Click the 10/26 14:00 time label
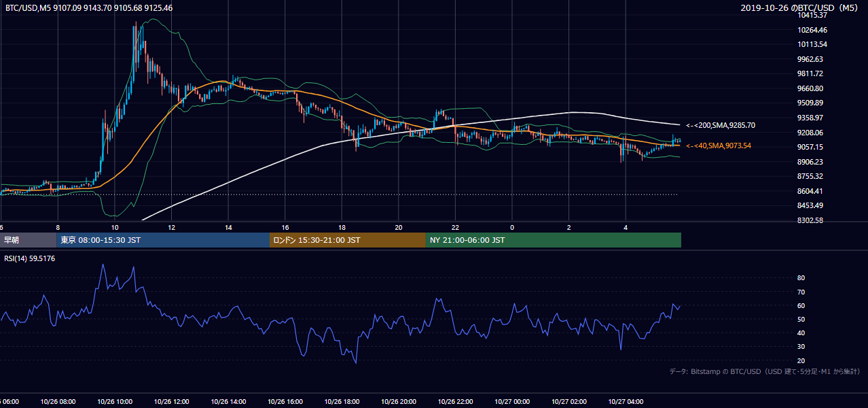This screenshot has width=868, height=408. tap(228, 402)
